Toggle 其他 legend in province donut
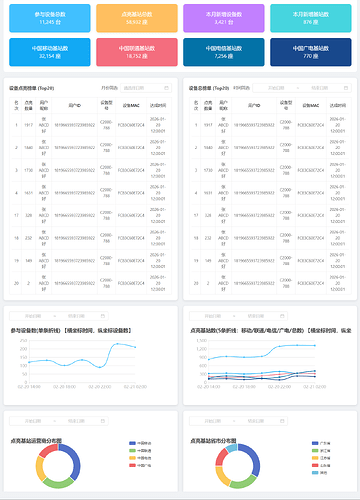The height and width of the screenshot is (500, 360). [x=319, y=473]
